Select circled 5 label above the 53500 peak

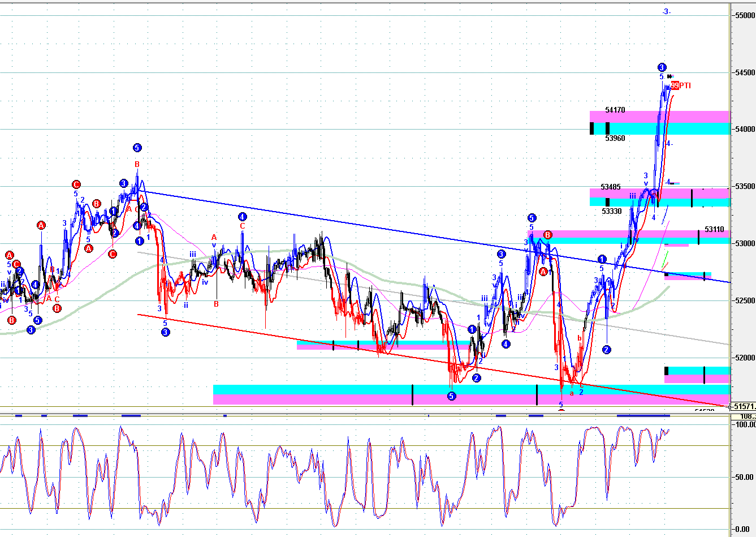[137, 148]
